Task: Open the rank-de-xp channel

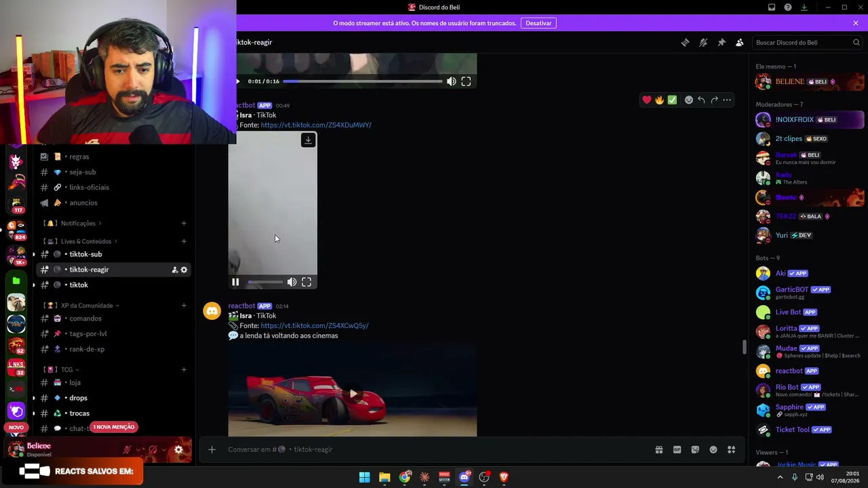Action: click(x=113, y=349)
